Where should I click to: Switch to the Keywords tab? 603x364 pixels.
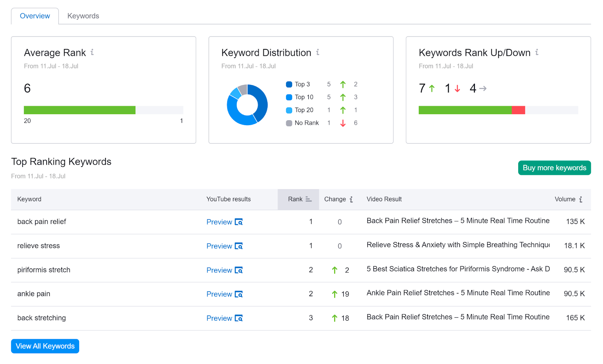pos(83,16)
